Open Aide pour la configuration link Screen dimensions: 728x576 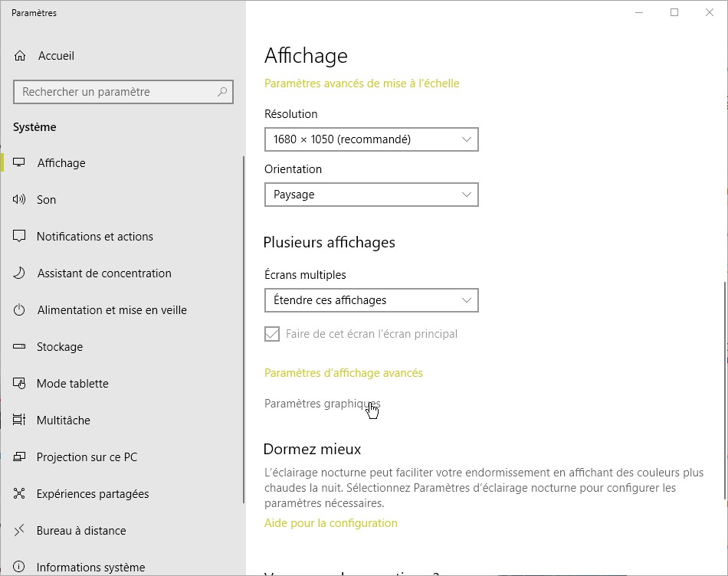[330, 523]
